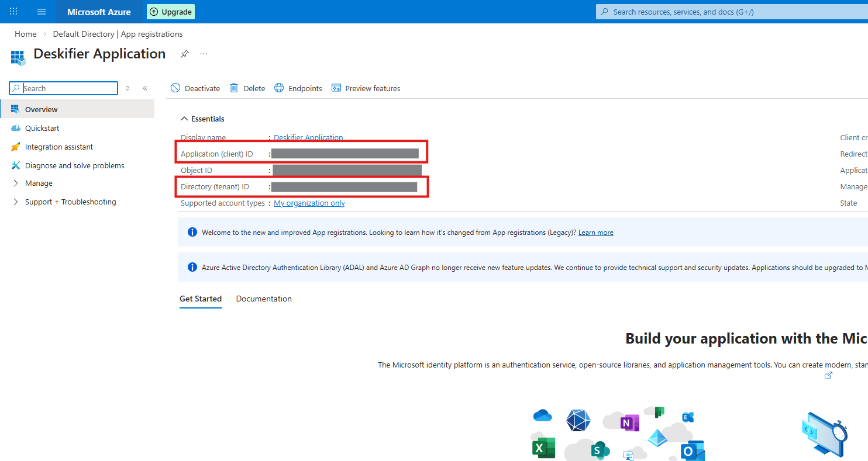Click Deactivate in the command bar

point(195,88)
